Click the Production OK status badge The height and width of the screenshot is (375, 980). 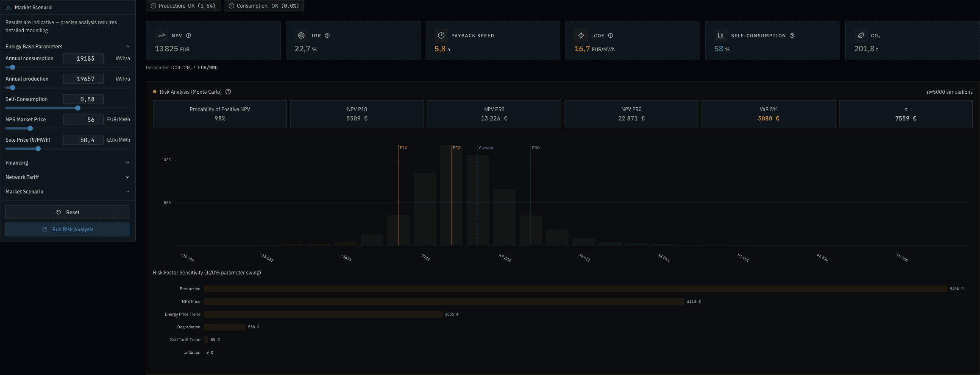(183, 6)
